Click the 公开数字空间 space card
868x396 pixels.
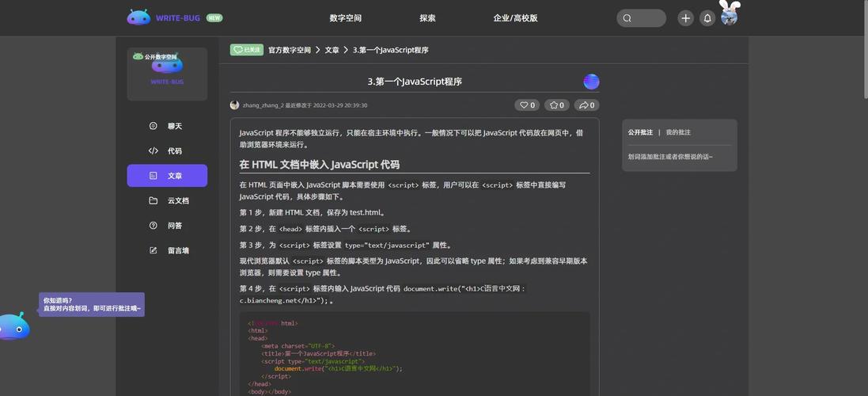167,74
